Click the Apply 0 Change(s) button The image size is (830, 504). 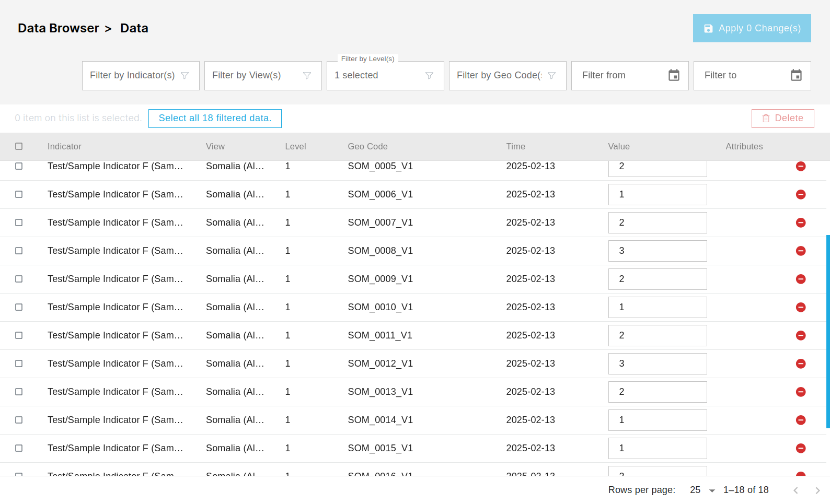point(752,28)
